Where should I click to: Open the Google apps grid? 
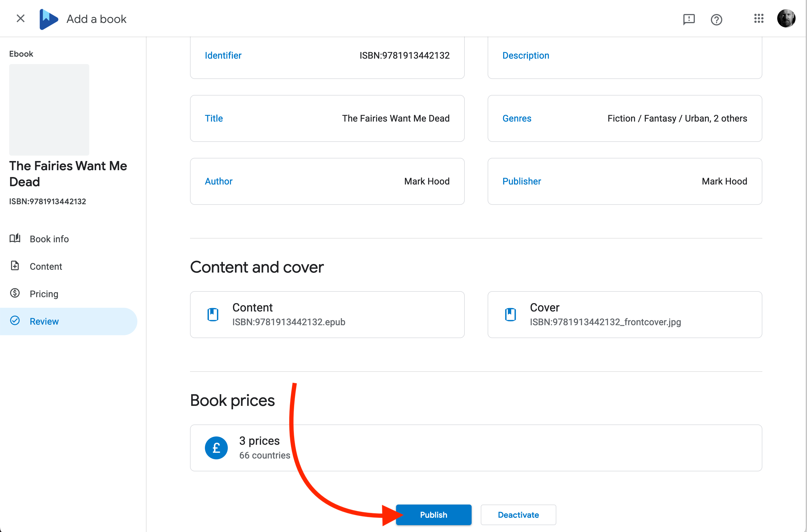click(x=758, y=19)
